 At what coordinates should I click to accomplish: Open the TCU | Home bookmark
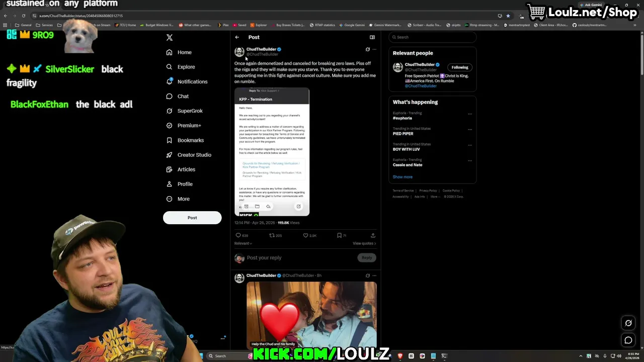click(125, 25)
